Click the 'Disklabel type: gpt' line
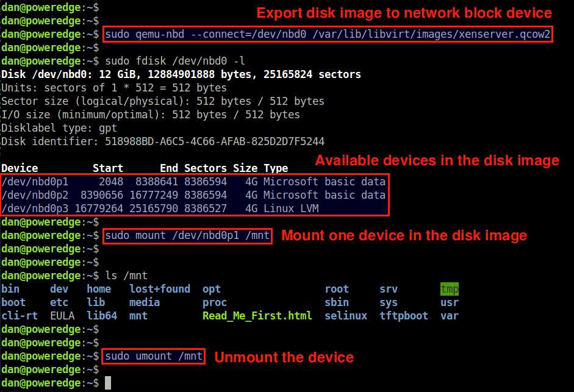 pos(59,128)
